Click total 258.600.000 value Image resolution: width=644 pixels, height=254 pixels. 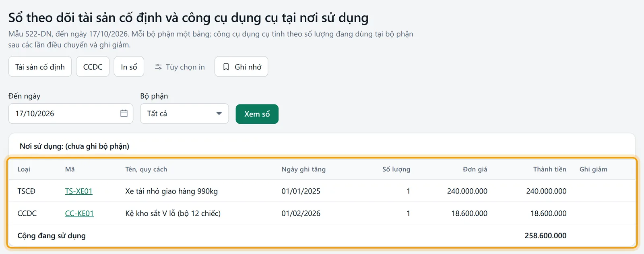tap(545, 235)
